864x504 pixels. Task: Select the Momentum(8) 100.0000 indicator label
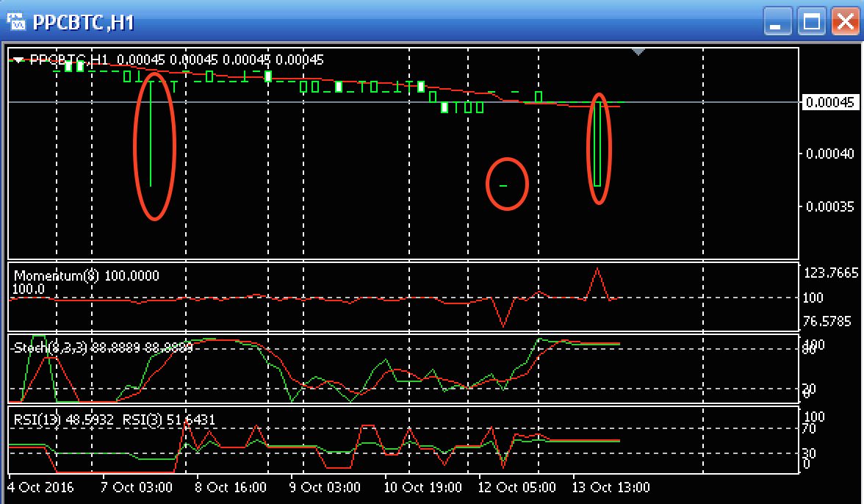[87, 276]
